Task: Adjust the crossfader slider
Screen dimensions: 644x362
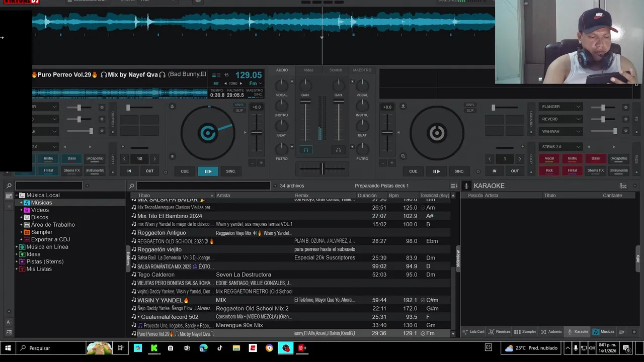Action: pos(322,168)
